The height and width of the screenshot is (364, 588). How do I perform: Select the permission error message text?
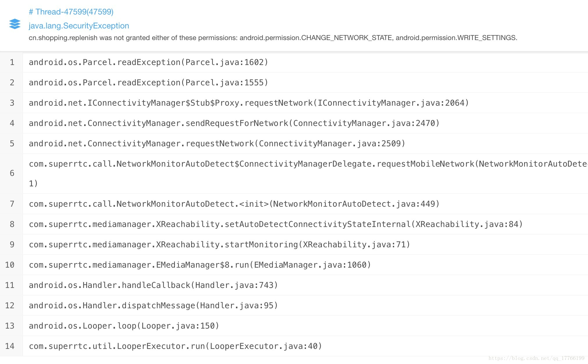point(273,38)
